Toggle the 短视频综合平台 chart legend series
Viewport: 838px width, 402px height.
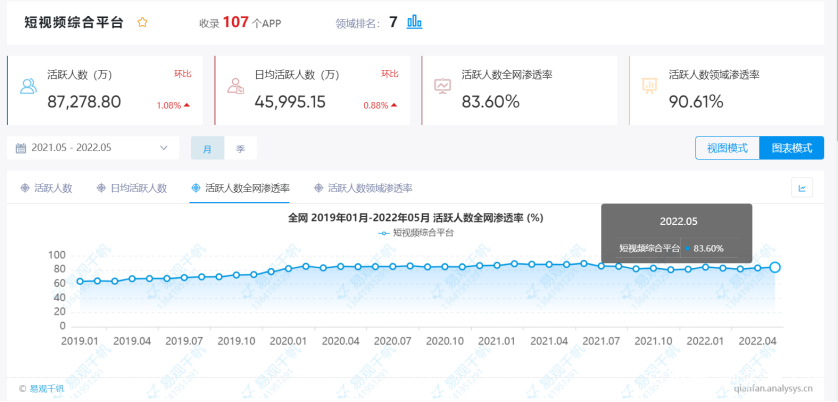416,233
